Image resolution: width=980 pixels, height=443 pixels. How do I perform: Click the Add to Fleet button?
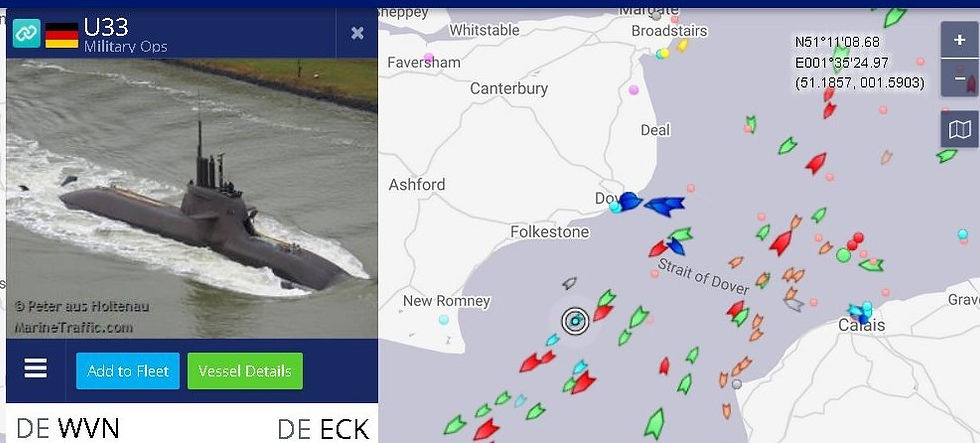coord(128,371)
